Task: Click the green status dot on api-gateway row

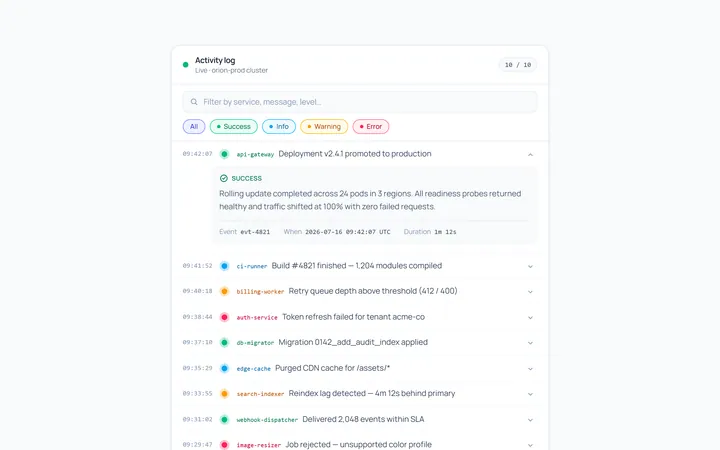Action: pos(224,154)
